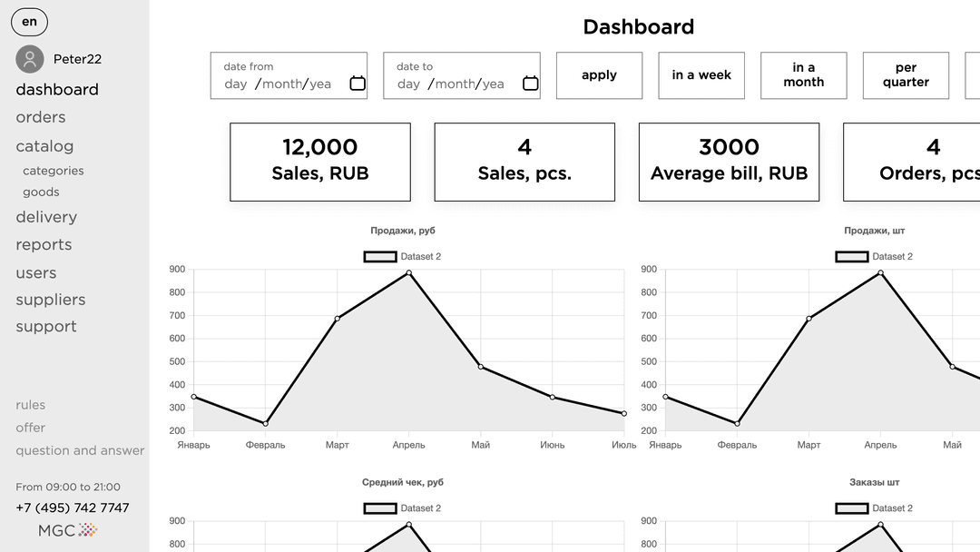This screenshot has height=552, width=980.
Task: Open categories under catalog
Action: pyautogui.click(x=53, y=171)
